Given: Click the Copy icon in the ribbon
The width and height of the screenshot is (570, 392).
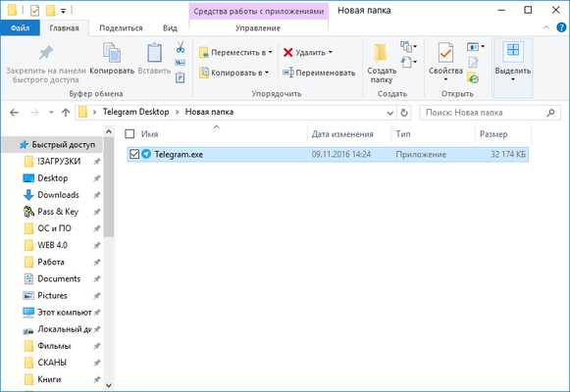Looking at the screenshot, I should 112,54.
